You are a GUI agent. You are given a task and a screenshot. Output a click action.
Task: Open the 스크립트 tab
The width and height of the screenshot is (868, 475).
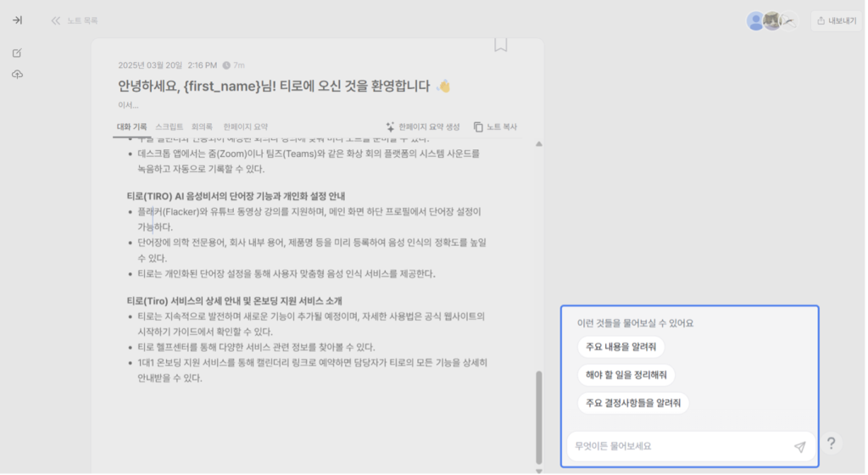pyautogui.click(x=170, y=126)
